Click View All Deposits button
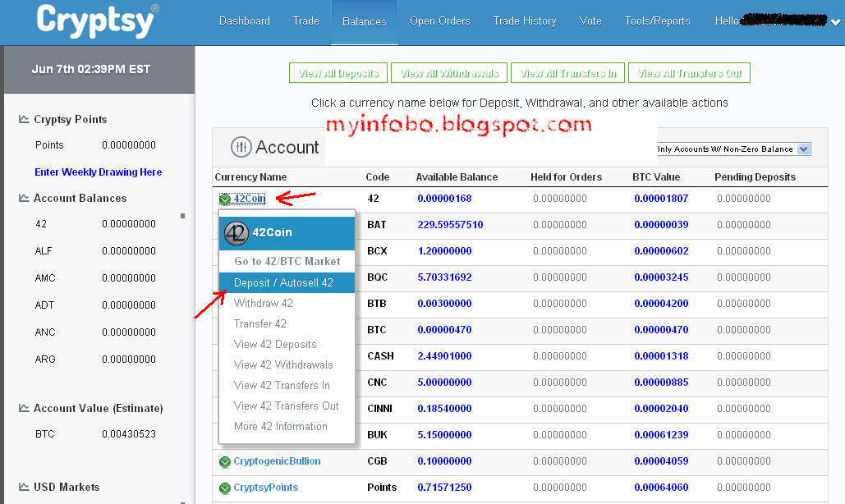 point(338,73)
